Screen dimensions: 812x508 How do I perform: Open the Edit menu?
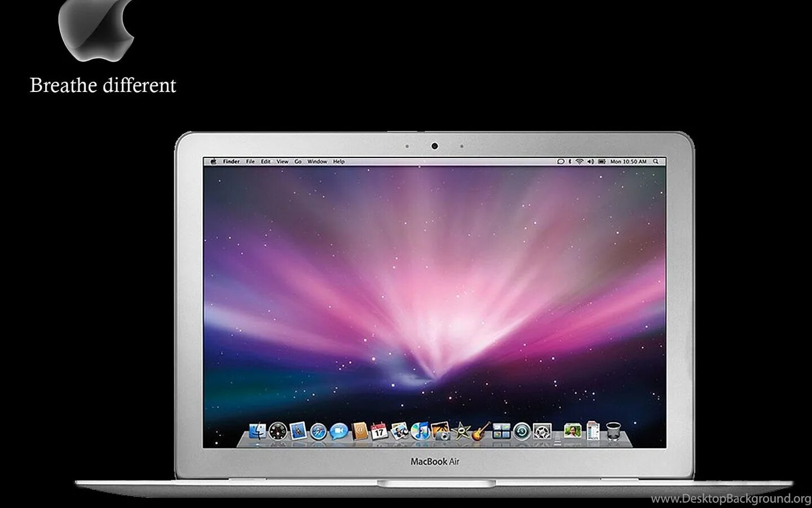pyautogui.click(x=266, y=161)
